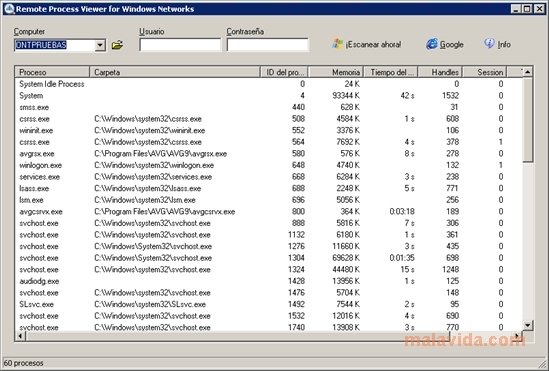Select svchost.exe with process ID 888
549x371 pixels.
(269, 223)
